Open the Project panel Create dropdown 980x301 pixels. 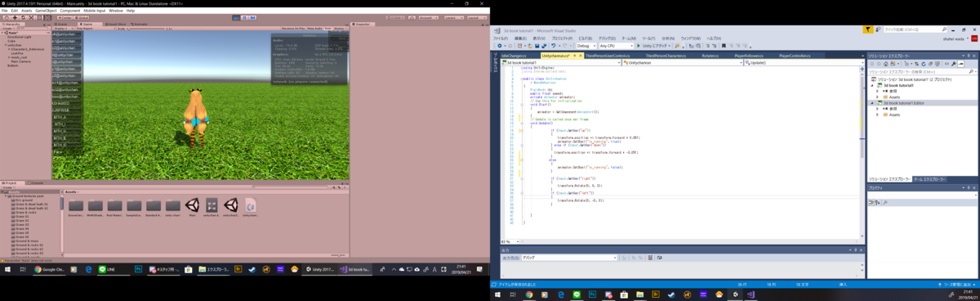click(10, 188)
